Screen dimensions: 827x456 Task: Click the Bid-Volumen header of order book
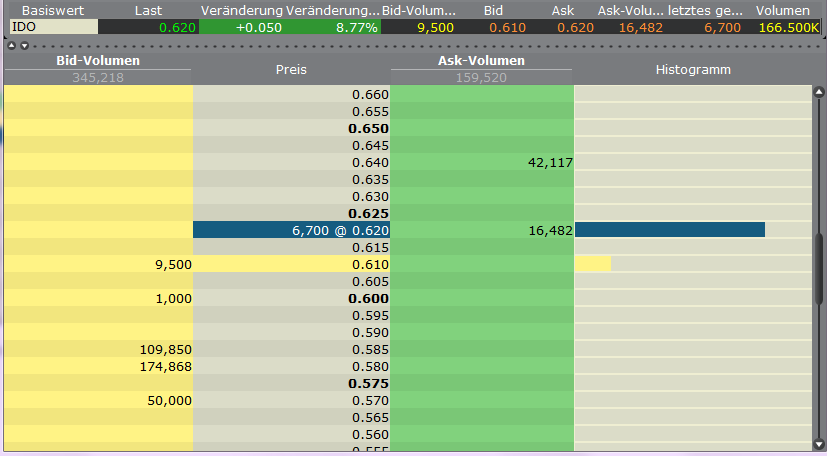point(98,61)
